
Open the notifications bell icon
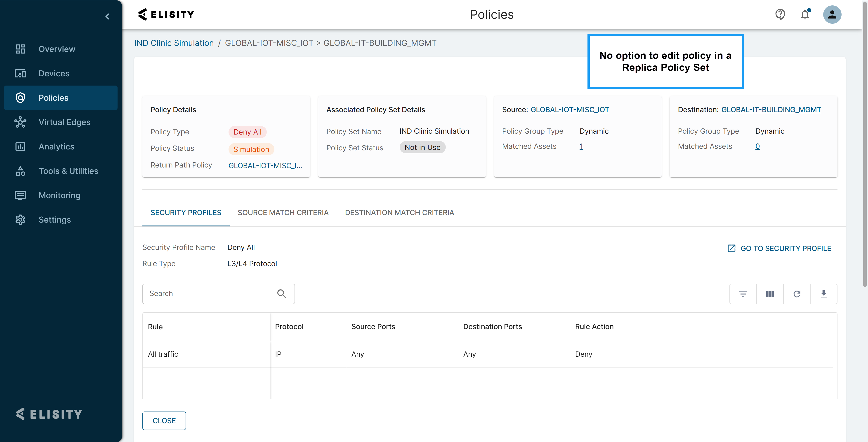(805, 14)
